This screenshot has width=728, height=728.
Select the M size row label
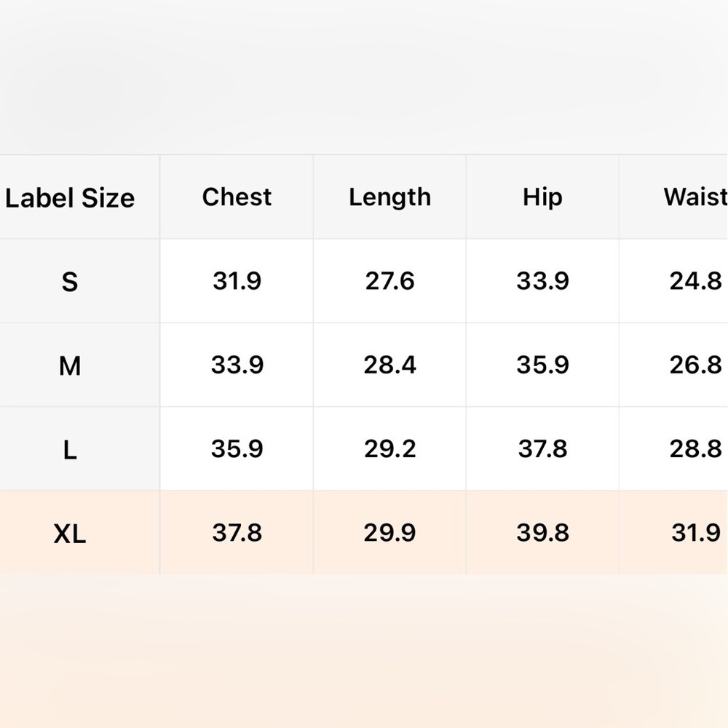click(x=70, y=366)
